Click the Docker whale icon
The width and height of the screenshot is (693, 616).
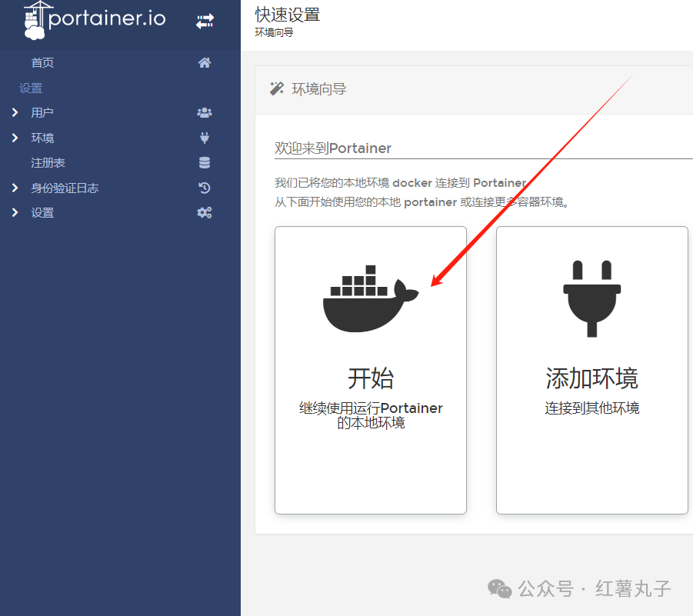coord(371,298)
